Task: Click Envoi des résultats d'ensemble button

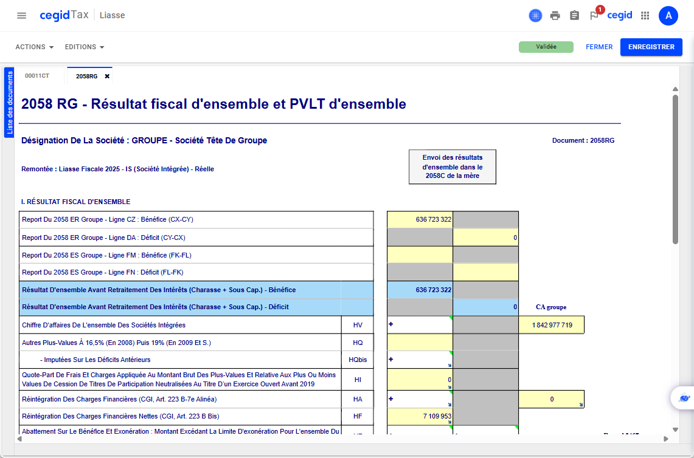Action: [452, 167]
